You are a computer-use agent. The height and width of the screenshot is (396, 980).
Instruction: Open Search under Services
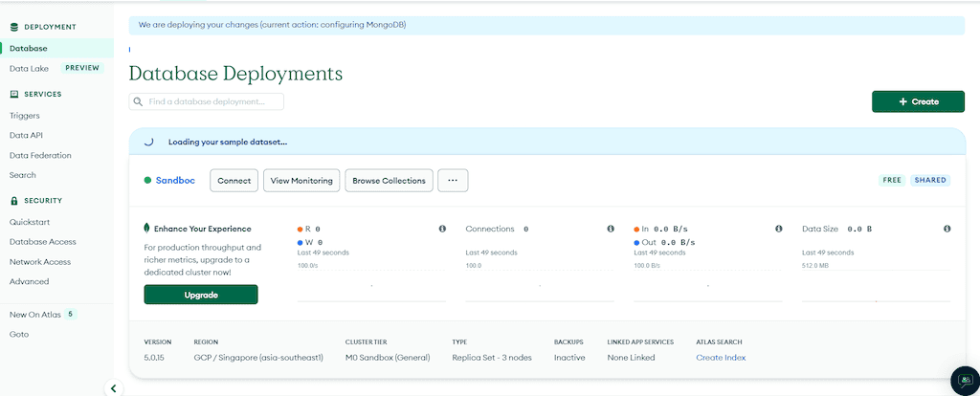coord(23,175)
